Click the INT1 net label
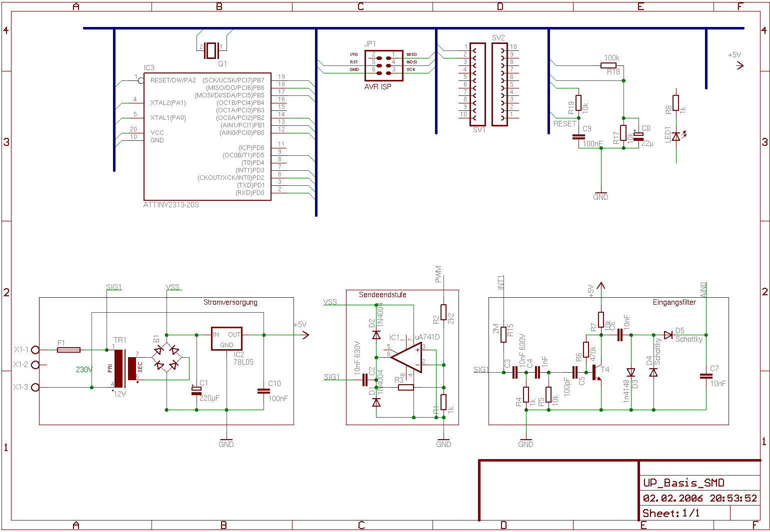This screenshot has height=532, width=770. click(501, 282)
